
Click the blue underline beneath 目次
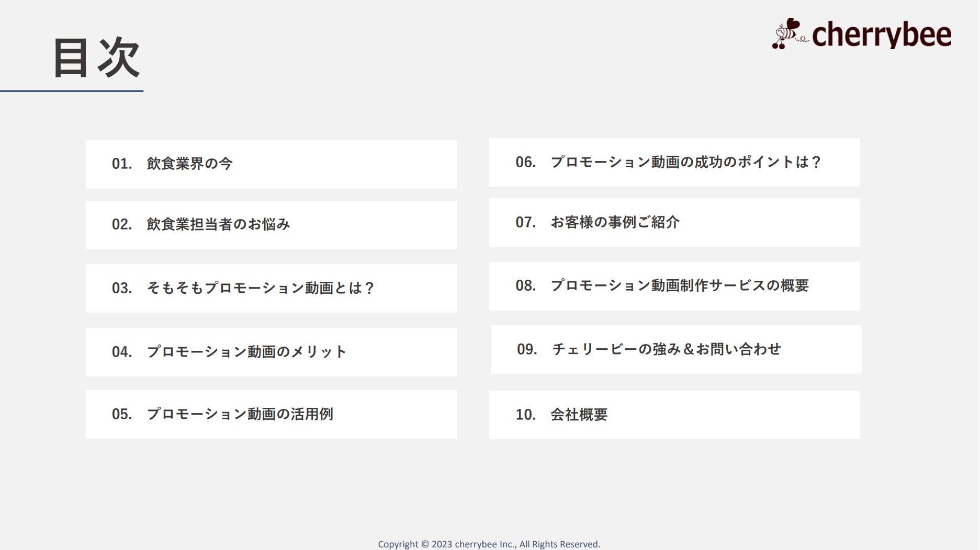tap(72, 91)
